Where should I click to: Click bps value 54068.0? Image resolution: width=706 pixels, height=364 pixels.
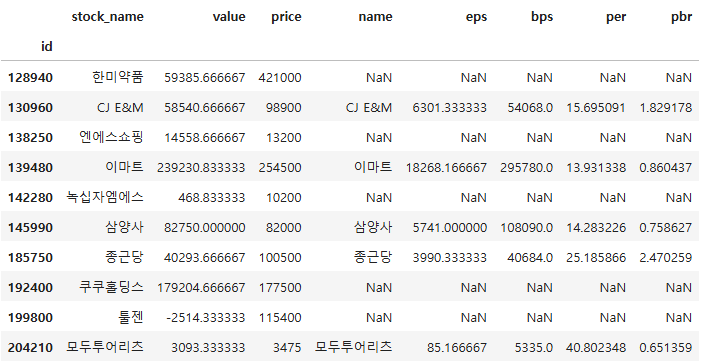[530, 108]
